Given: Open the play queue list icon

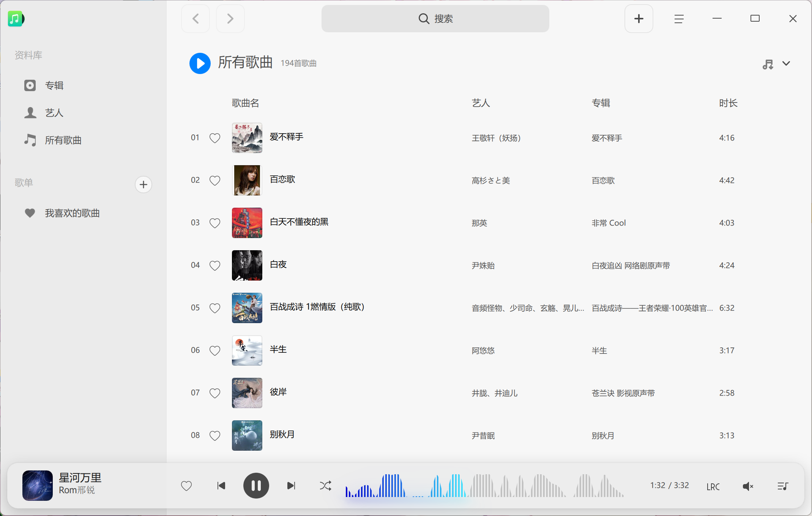Looking at the screenshot, I should 782,486.
